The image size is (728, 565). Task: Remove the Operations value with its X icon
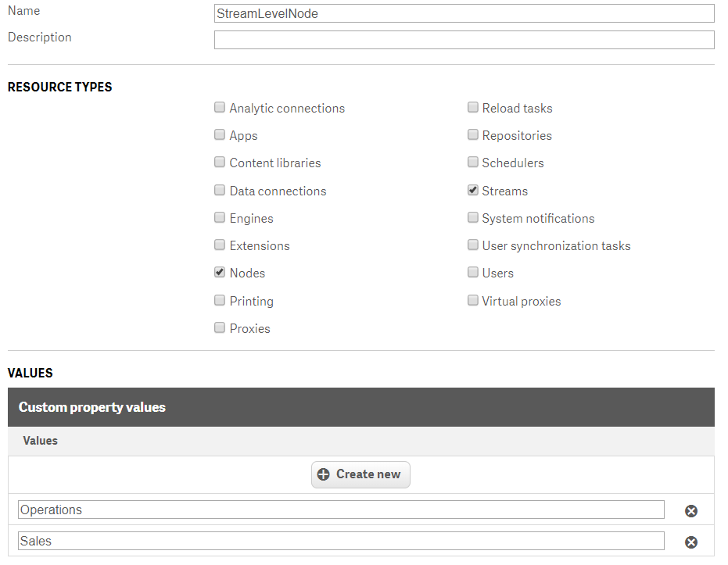click(691, 511)
